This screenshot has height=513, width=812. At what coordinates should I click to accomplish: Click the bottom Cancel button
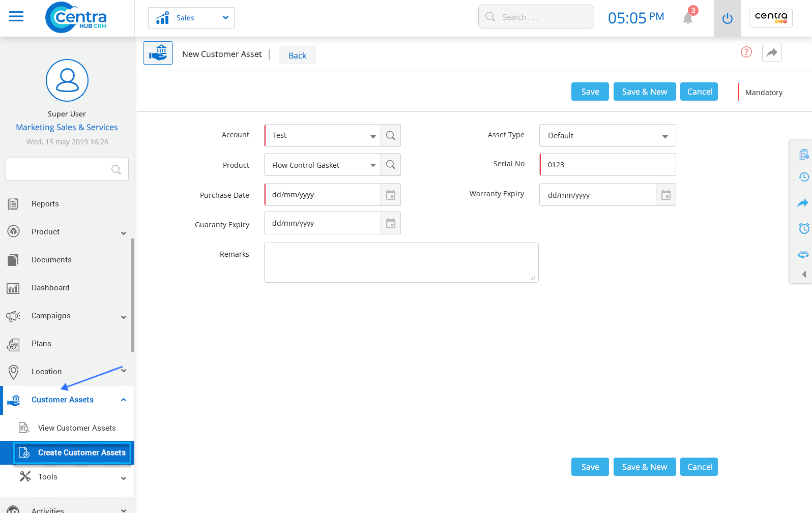point(699,467)
